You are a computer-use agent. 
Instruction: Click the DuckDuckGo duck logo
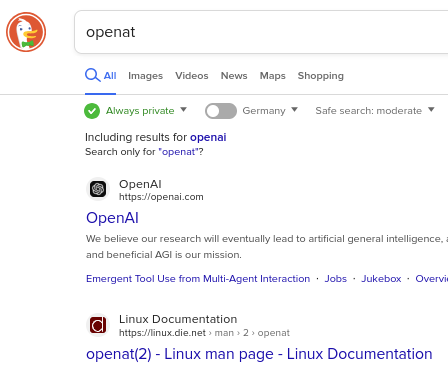pos(26,32)
